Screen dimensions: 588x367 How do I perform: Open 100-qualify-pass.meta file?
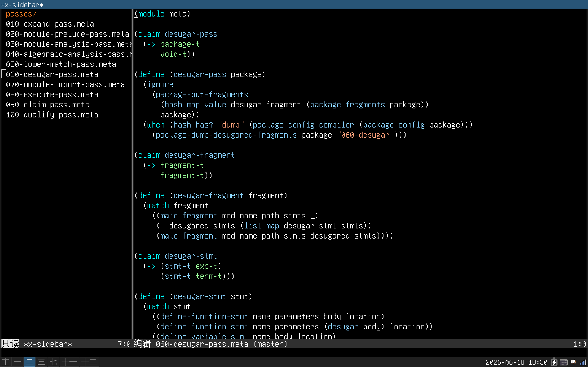(52, 115)
